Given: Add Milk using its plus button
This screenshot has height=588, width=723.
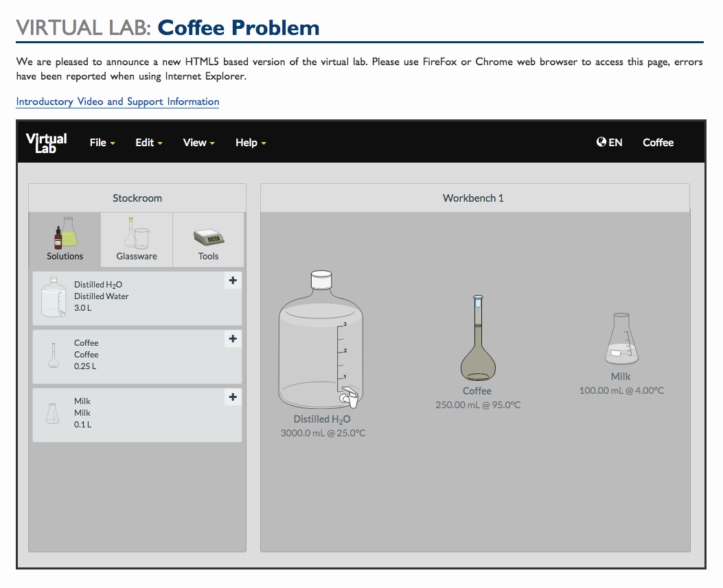Looking at the screenshot, I should (232, 397).
